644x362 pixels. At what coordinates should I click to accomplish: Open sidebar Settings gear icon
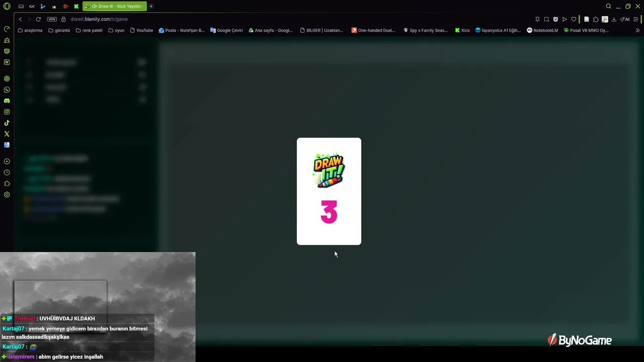tap(7, 195)
